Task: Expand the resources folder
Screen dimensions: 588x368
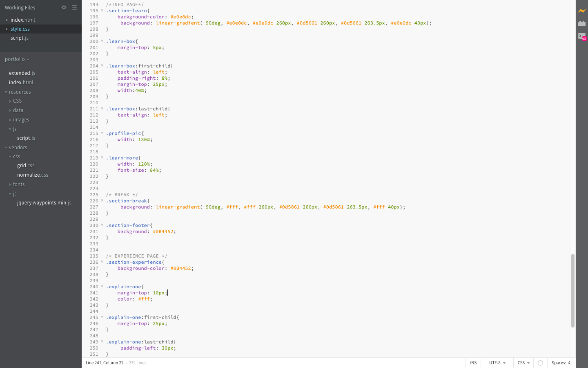Action: click(x=5, y=92)
